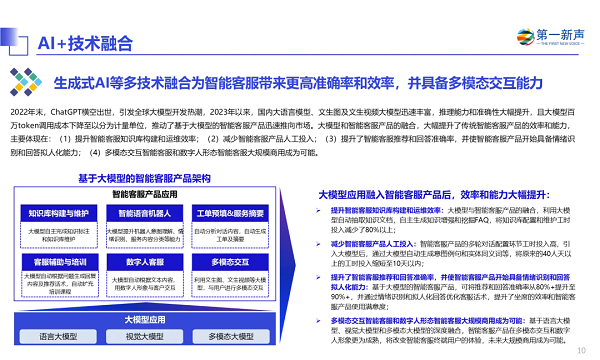Click the 减少智能客服产品人工投入 bullet title
The width and height of the screenshot is (600, 360).
[x=373, y=244]
